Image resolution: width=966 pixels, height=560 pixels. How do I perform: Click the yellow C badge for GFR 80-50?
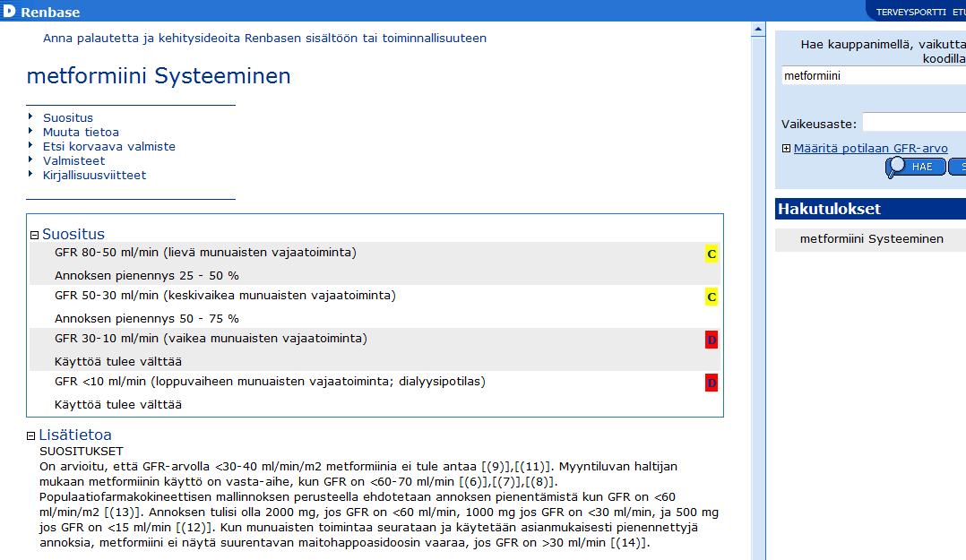(712, 254)
